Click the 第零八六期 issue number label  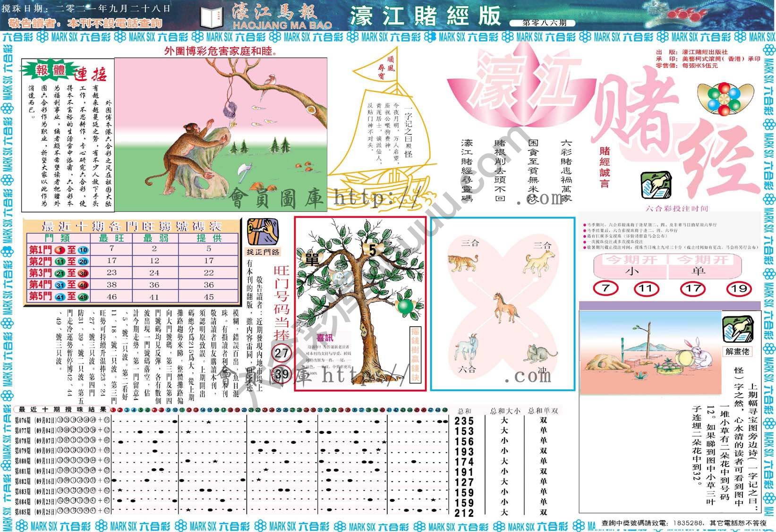[543, 23]
